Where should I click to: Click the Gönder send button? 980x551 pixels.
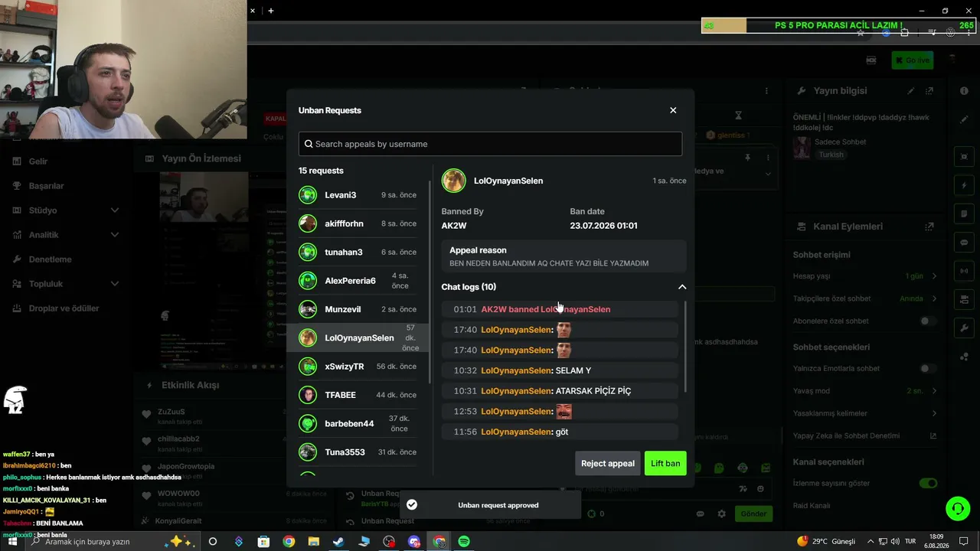pos(753,514)
